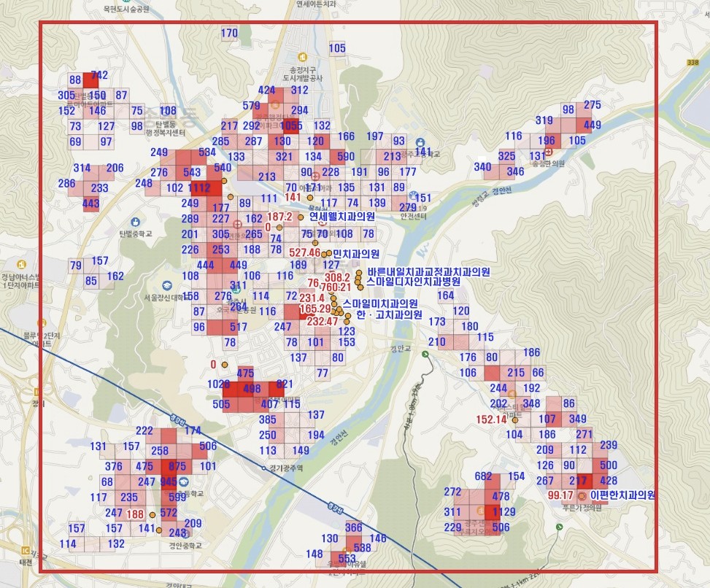Click the red grid cell labeled 742
The width and height of the screenshot is (710, 588).
click(x=90, y=80)
